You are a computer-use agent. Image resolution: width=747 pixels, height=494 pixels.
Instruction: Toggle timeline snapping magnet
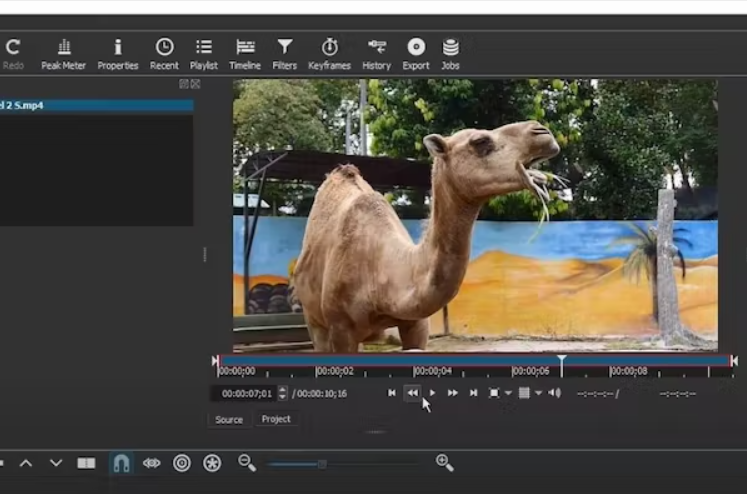(121, 463)
